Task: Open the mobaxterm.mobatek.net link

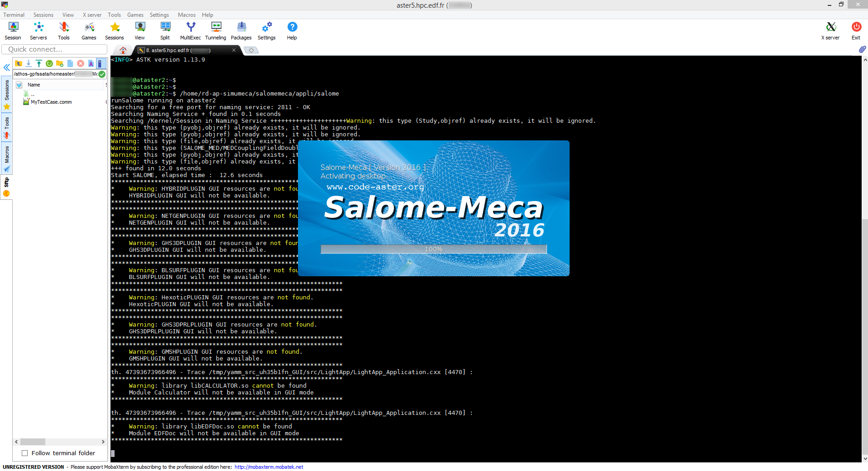Action: tap(269, 467)
